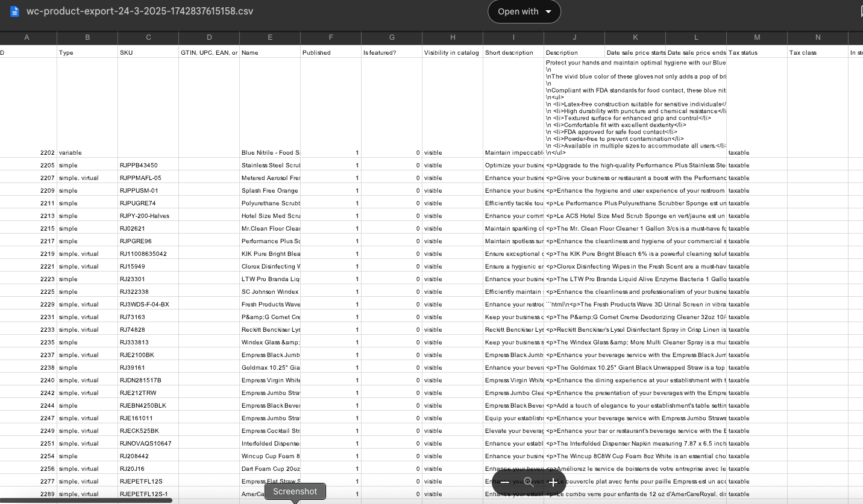Click the description starting 'Protect your hands'
This screenshot has width=863, height=504.
635,108
